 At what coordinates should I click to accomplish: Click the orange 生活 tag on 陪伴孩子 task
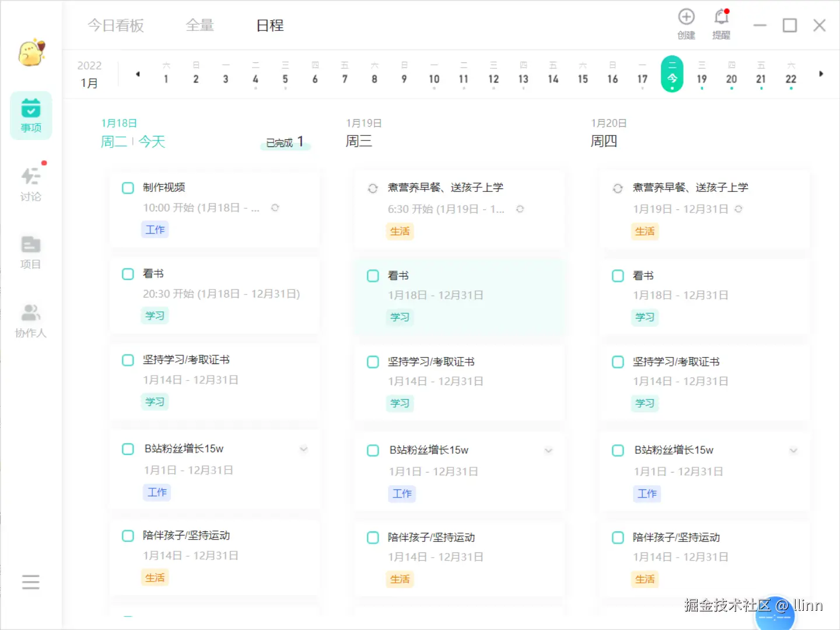(x=155, y=577)
